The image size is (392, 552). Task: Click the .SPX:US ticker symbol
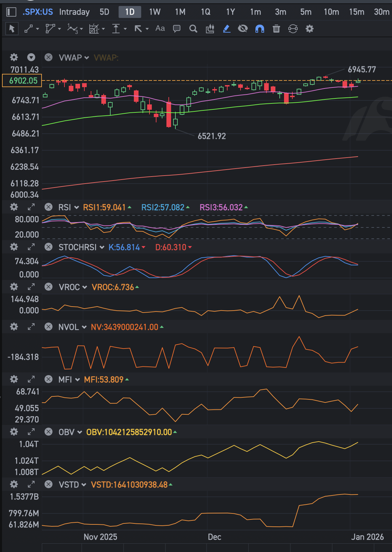tap(38, 12)
